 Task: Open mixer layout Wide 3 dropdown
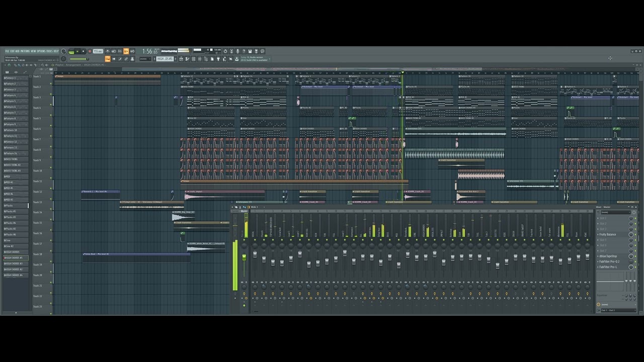[254, 207]
